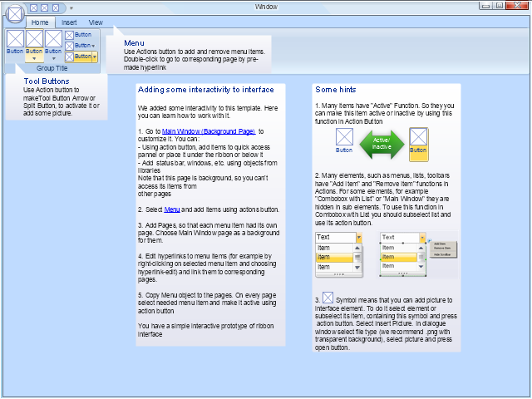This screenshot has height=399, width=532.
Task: Click the top small ribbon Button
Action: tap(78, 35)
